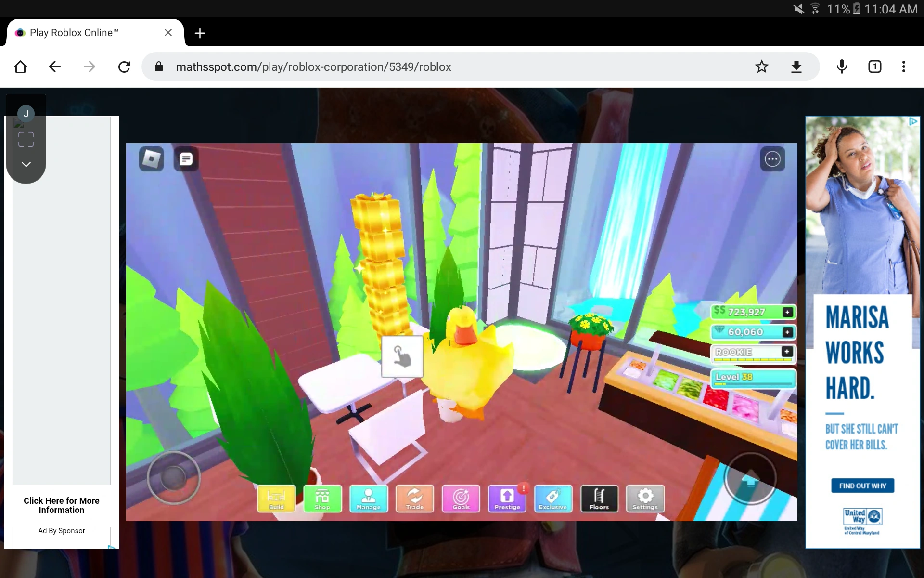
Task: Click the FIND OUT WHY ad button
Action: point(862,486)
